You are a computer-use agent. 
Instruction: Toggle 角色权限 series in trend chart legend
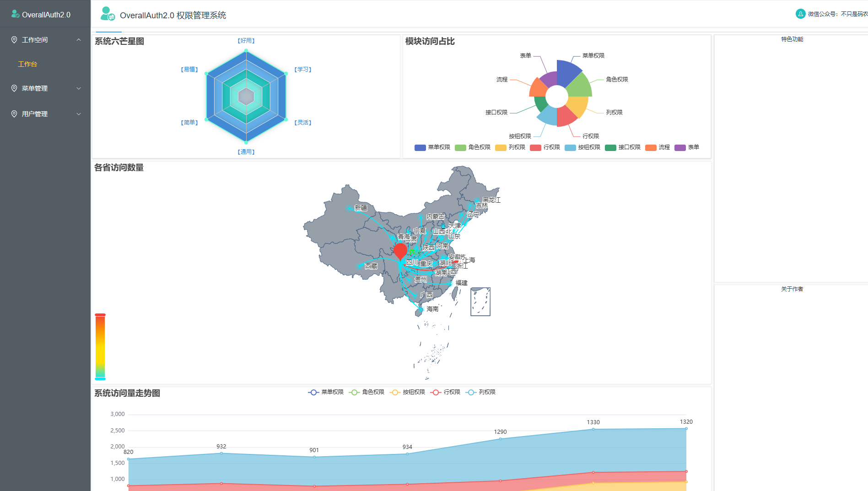pyautogui.click(x=366, y=392)
